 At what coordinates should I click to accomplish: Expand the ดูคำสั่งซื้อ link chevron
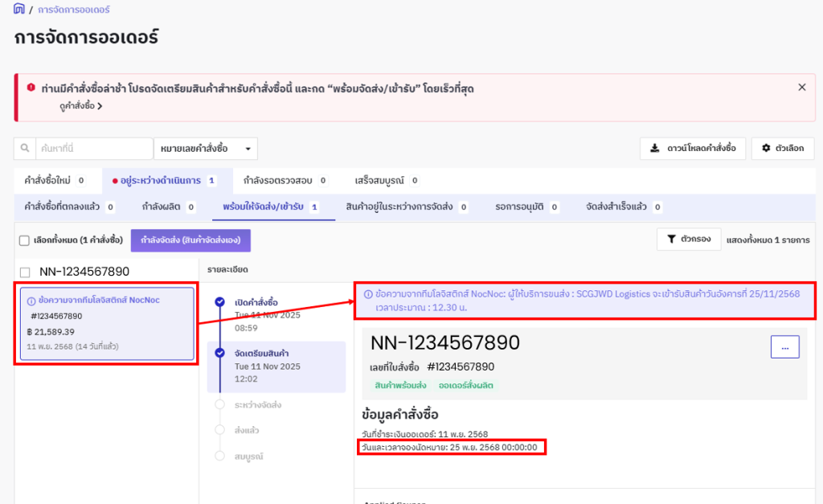click(x=100, y=106)
